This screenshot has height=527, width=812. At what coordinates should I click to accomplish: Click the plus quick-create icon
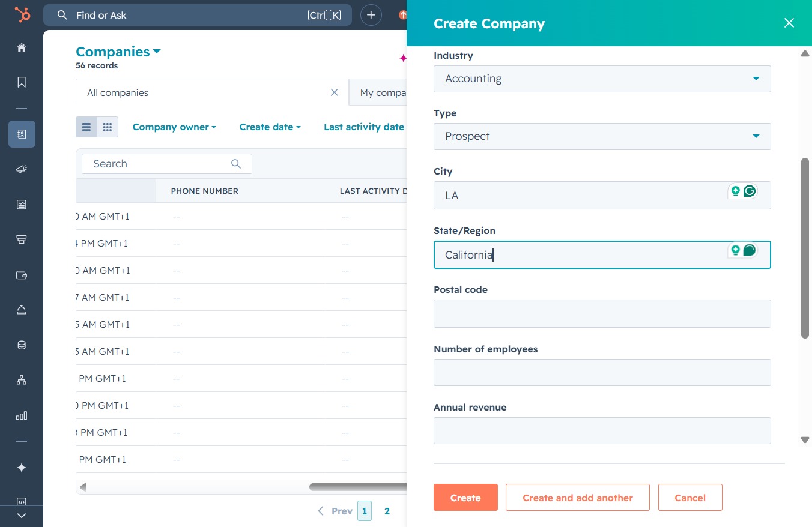[x=371, y=15]
